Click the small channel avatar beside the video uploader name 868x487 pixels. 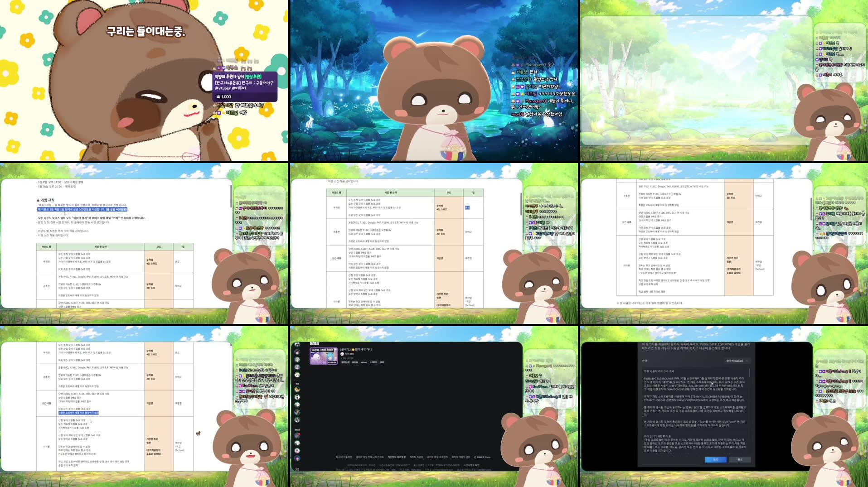click(x=342, y=354)
